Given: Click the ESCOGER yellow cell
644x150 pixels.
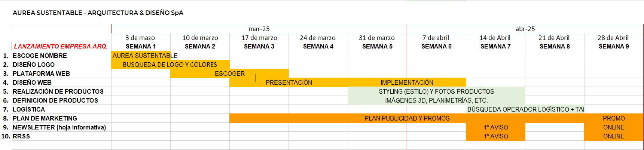Looking at the screenshot, I should tap(229, 74).
